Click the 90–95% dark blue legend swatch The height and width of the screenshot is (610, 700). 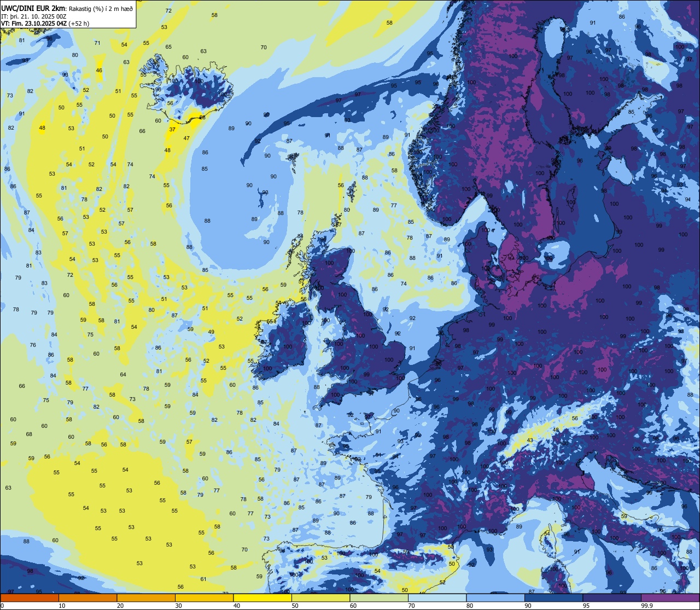[553, 597]
